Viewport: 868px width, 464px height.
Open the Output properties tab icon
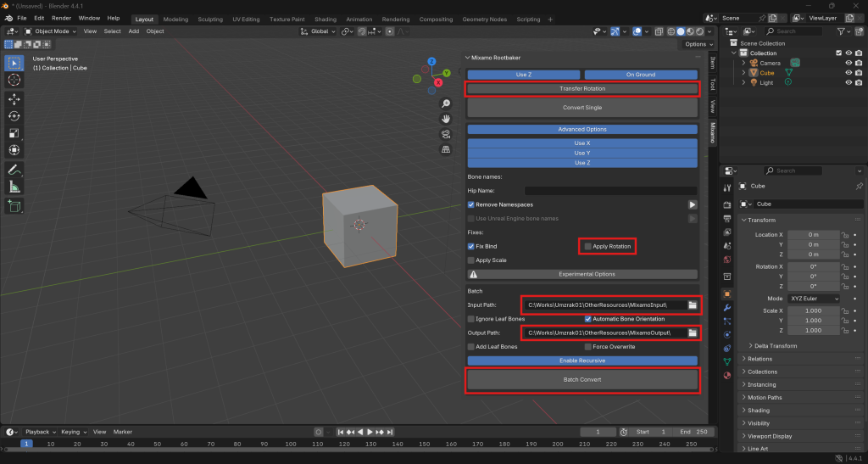pos(727,219)
